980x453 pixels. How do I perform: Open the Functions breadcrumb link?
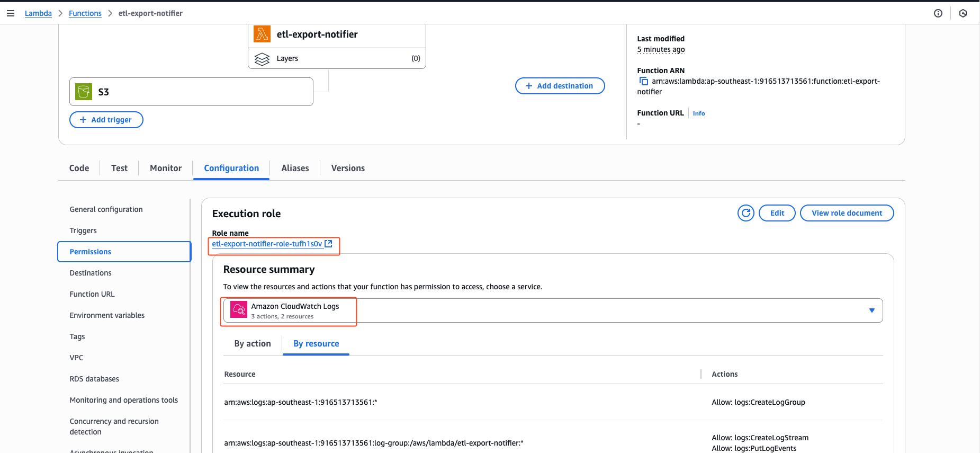(x=85, y=13)
